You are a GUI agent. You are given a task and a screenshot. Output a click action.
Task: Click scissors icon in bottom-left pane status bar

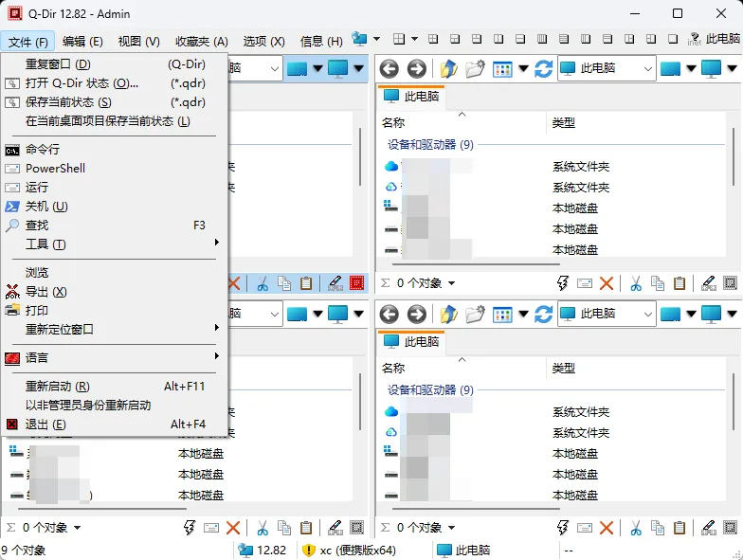point(263,527)
